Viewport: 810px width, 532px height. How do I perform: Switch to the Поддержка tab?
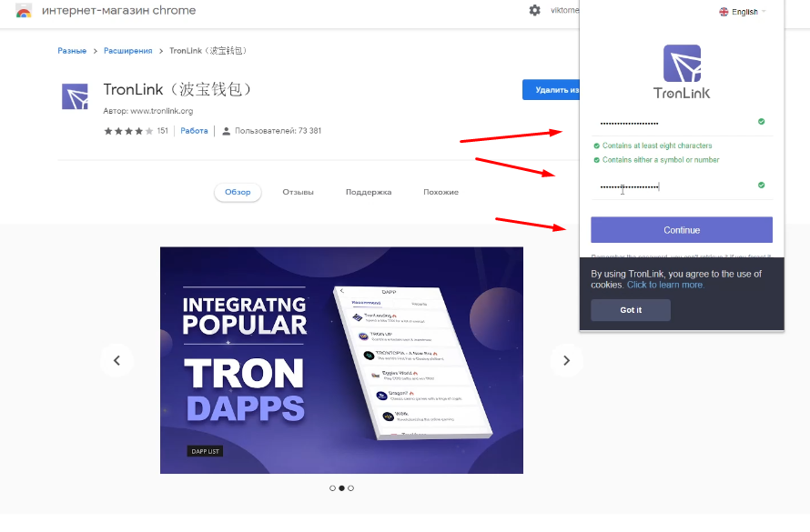coord(369,192)
